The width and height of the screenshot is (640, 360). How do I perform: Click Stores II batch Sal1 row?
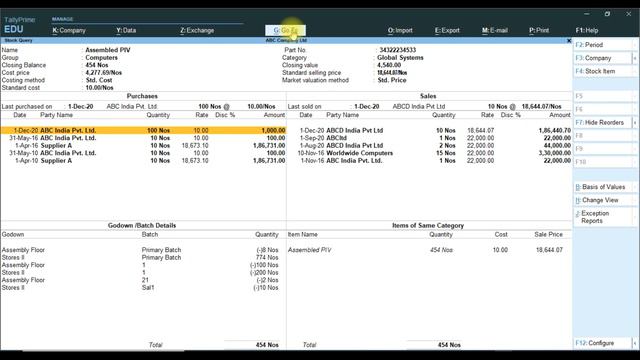(140, 288)
